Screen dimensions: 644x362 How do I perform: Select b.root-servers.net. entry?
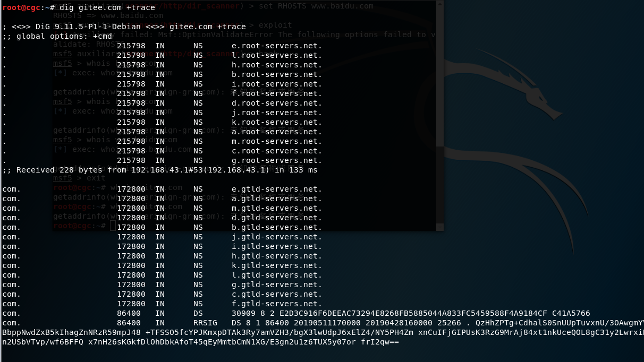277,74
